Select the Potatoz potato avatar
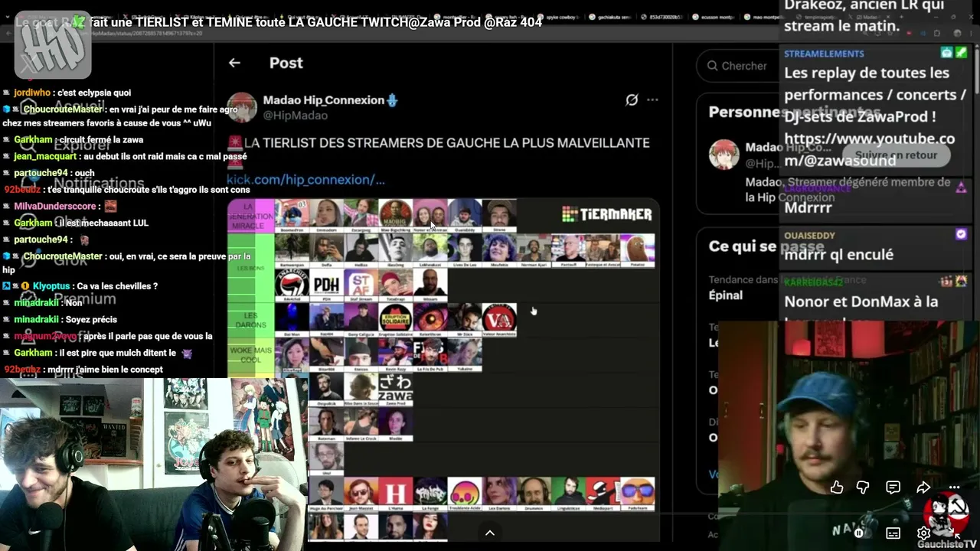 point(637,250)
